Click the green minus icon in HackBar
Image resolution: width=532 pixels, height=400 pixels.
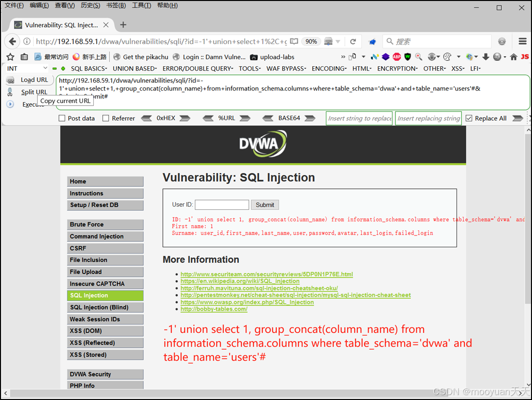pyautogui.click(x=54, y=69)
